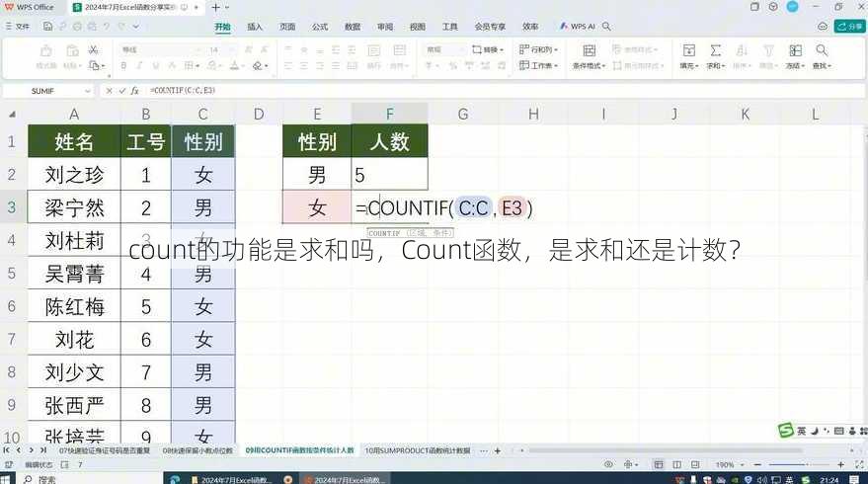Click the Windows taskbar search box

click(x=89, y=479)
